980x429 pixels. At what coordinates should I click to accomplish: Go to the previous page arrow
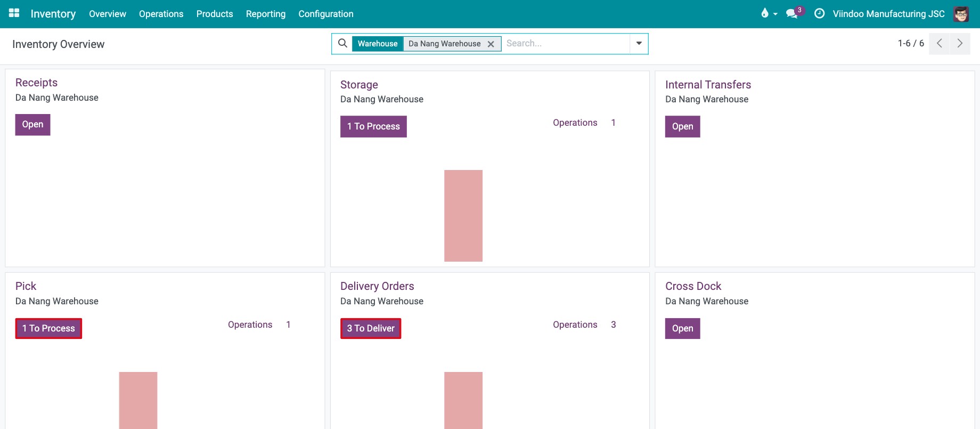(940, 43)
